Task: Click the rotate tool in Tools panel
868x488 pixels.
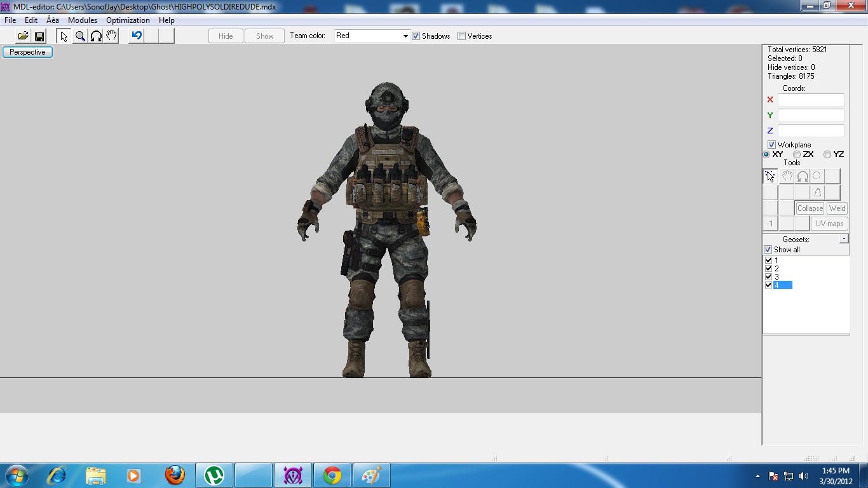Action: pyautogui.click(x=803, y=176)
